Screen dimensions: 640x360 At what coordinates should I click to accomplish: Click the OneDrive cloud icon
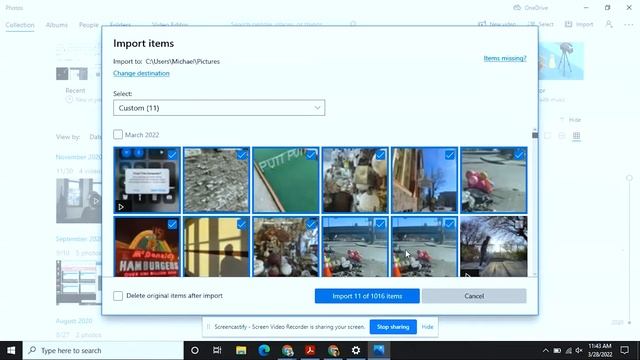[517, 8]
